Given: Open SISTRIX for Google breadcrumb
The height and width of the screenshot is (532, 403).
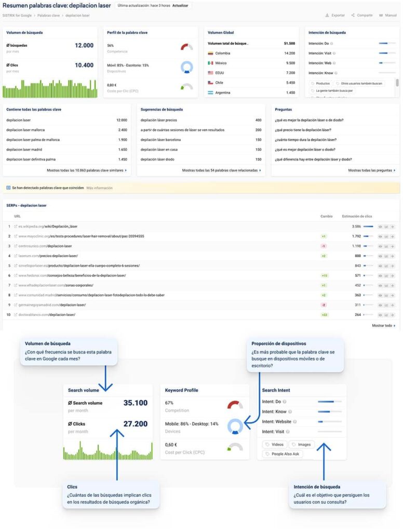Looking at the screenshot, I should click(17, 16).
